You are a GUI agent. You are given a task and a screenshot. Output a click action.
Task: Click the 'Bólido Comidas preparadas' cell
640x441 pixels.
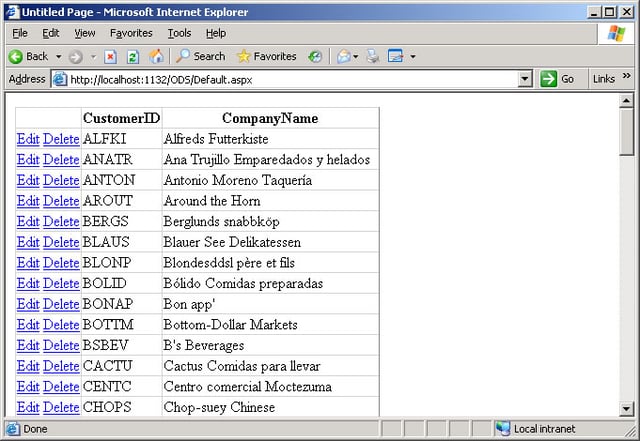[x=271, y=283]
